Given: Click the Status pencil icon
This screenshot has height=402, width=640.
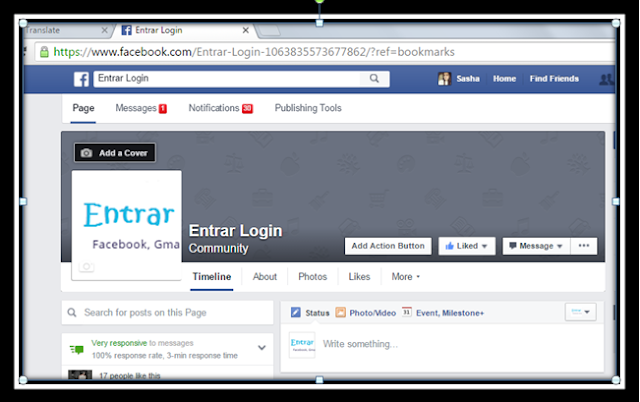Looking at the screenshot, I should [x=296, y=313].
